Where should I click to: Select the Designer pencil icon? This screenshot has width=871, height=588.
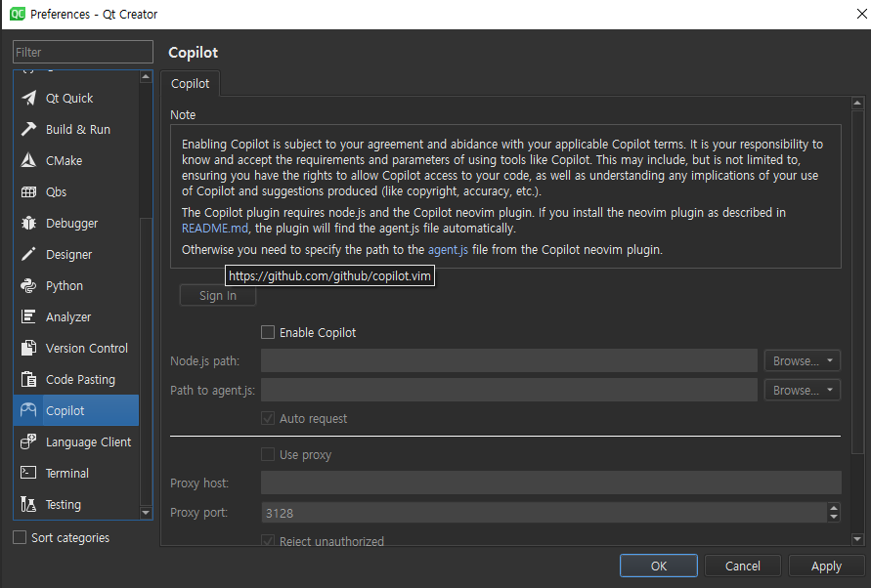pos(28,254)
